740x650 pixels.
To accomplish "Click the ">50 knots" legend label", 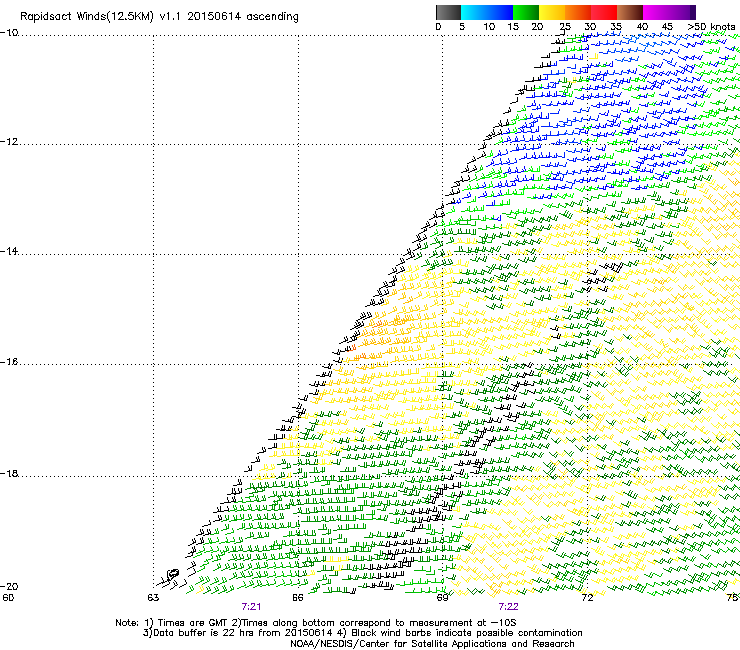I will [711, 27].
